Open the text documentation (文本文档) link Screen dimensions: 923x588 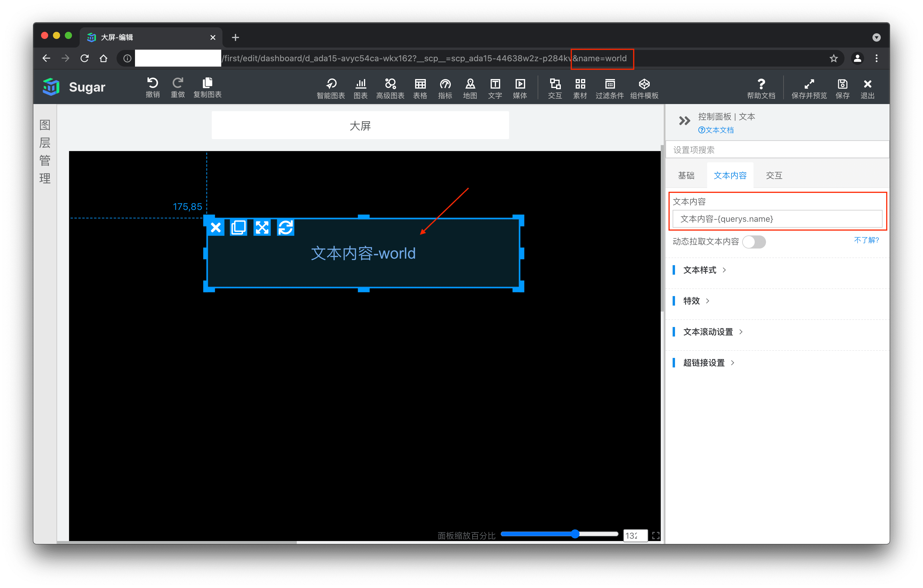pos(716,130)
